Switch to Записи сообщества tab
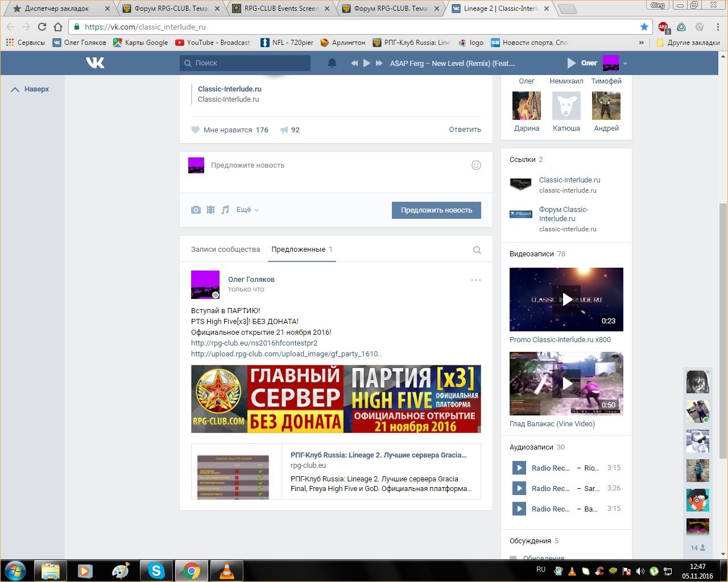Image resolution: width=728 pixels, height=582 pixels. (225, 250)
